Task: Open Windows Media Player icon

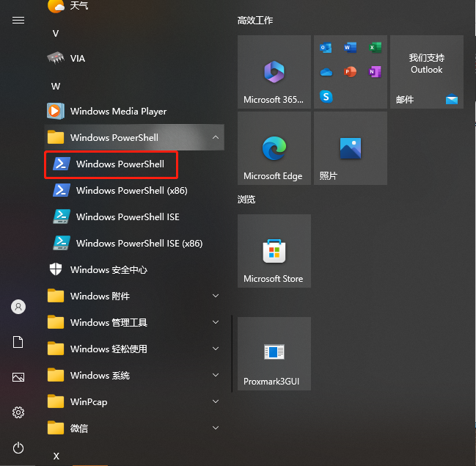Action: (x=56, y=112)
